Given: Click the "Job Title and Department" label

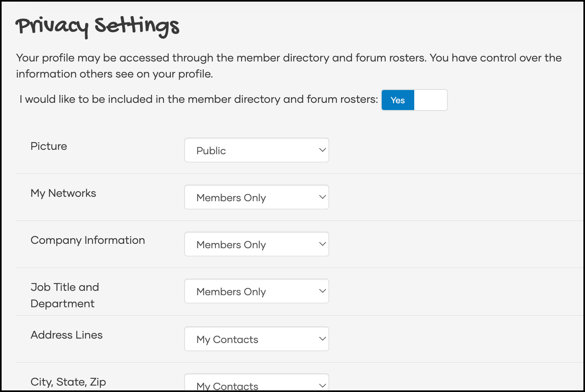Looking at the screenshot, I should click(64, 295).
